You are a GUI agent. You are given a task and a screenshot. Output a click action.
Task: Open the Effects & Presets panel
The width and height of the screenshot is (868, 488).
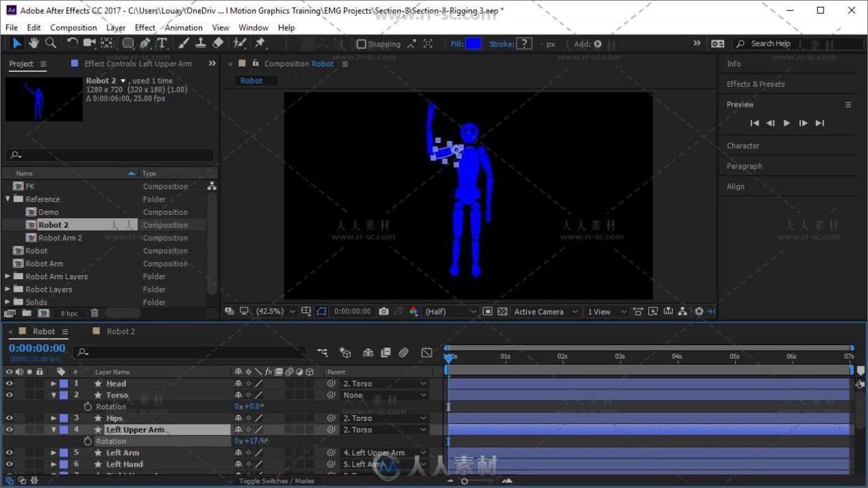(756, 84)
